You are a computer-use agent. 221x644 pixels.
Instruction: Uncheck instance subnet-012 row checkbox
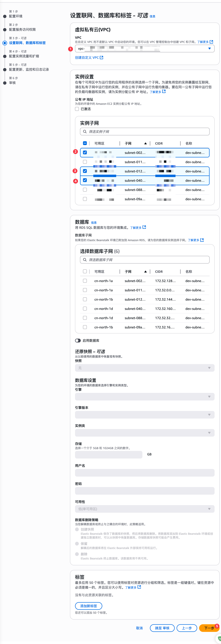click(85, 171)
